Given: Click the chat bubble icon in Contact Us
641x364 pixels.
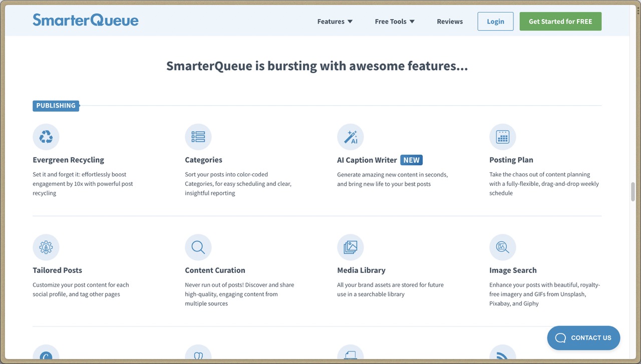Looking at the screenshot, I should pyautogui.click(x=560, y=338).
